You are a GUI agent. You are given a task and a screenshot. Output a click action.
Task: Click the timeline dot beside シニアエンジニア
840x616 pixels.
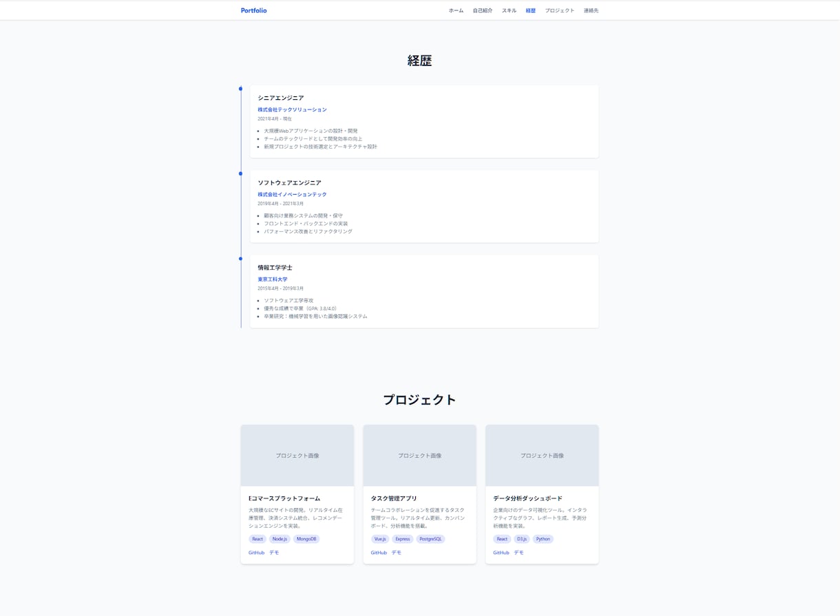[240, 89]
